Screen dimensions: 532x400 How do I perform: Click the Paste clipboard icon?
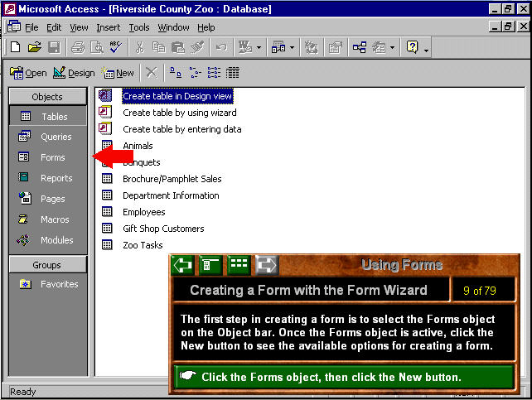pyautogui.click(x=178, y=46)
